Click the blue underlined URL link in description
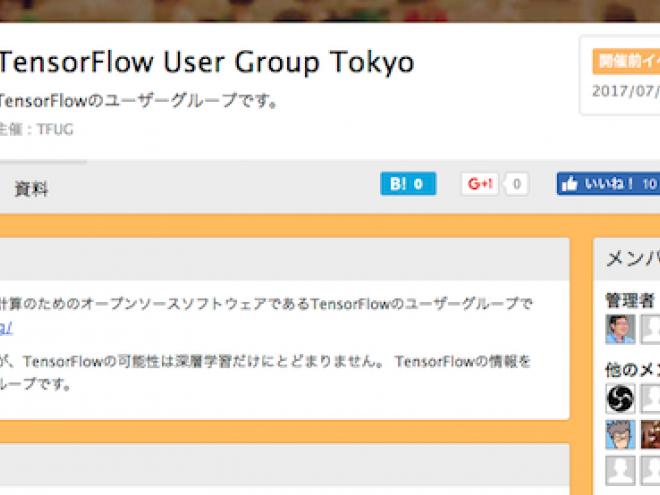This screenshot has height=495, width=660. [6, 328]
